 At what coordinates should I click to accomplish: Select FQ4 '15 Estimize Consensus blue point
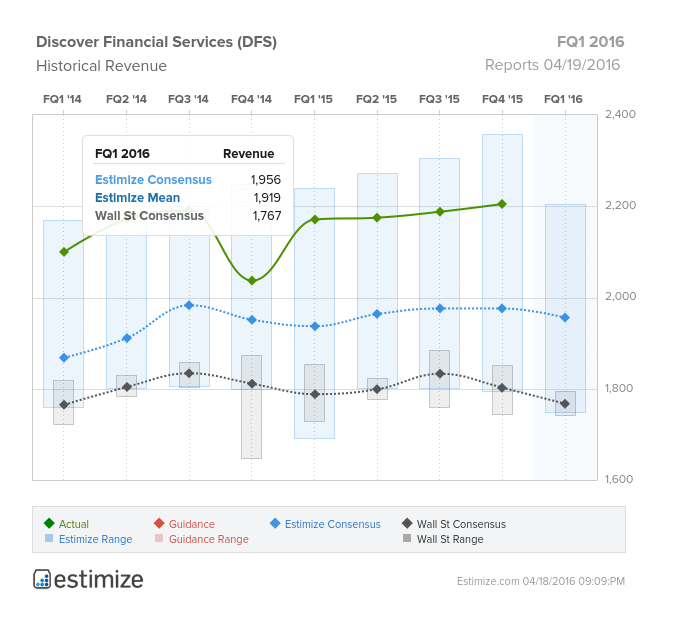(x=502, y=308)
